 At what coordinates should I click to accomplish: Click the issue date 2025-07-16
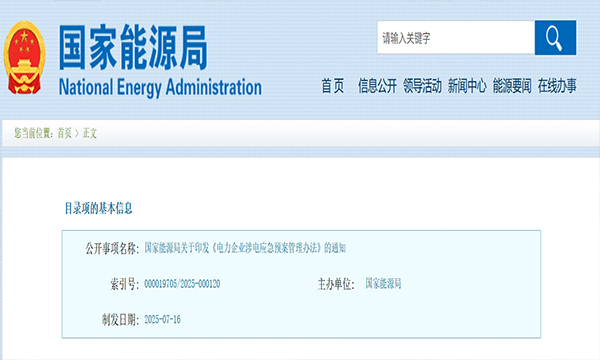pos(162,319)
